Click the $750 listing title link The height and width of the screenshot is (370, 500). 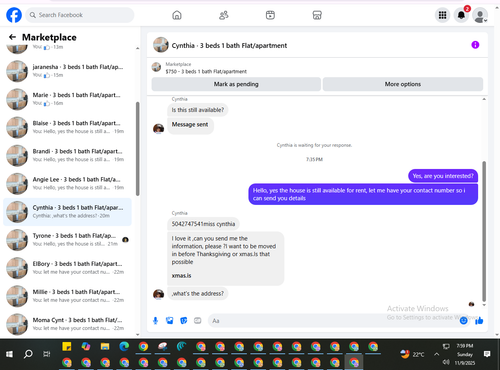[x=206, y=71]
